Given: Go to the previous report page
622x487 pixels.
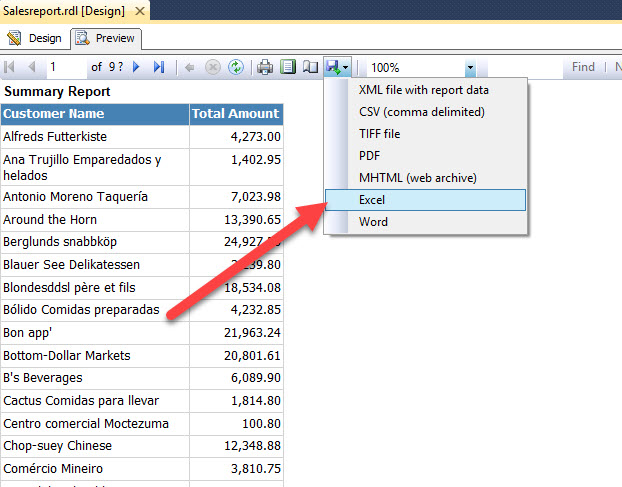Looking at the screenshot, I should tap(32, 67).
